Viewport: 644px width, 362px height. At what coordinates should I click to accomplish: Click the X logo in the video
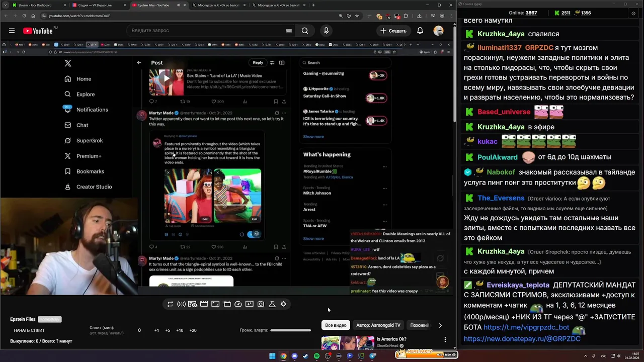tap(68, 63)
